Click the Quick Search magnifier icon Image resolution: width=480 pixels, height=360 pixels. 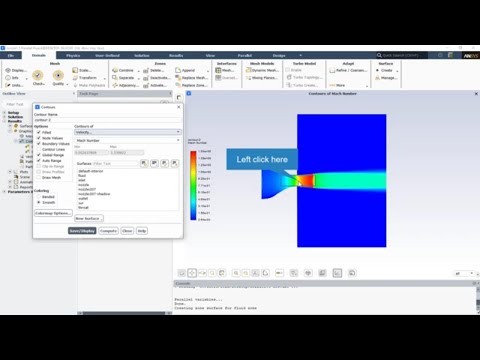379,55
